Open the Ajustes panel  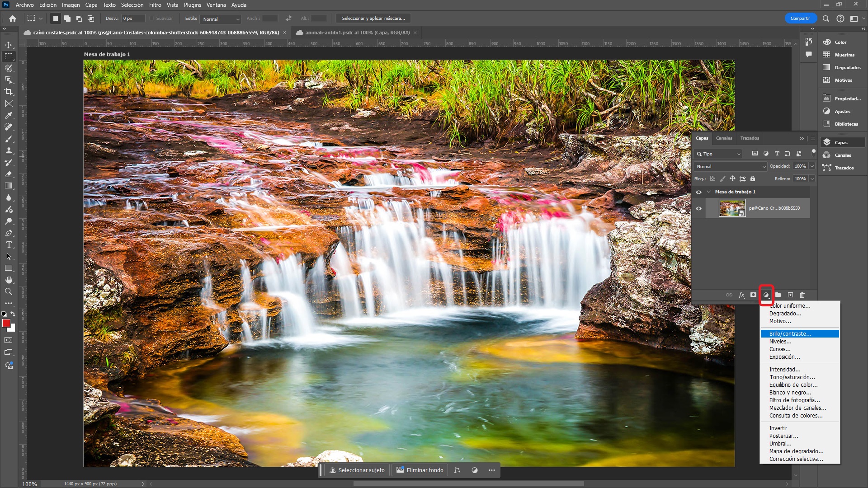pyautogui.click(x=842, y=111)
